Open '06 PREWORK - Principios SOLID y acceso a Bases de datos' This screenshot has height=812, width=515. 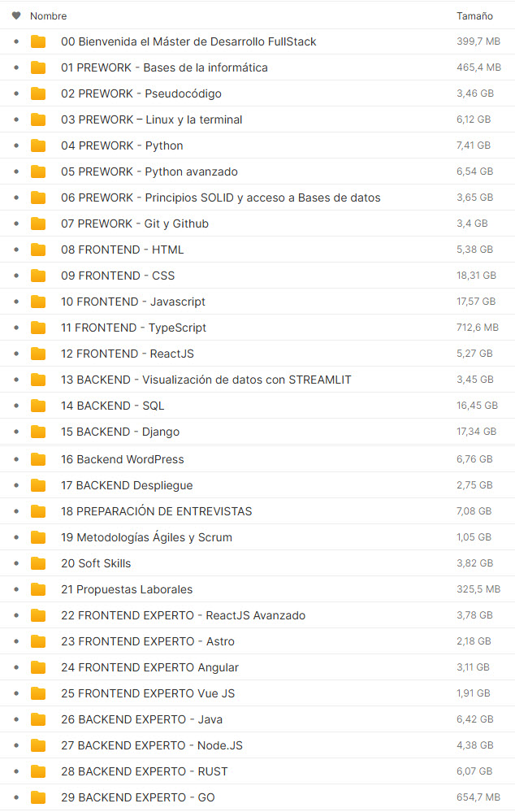220,198
